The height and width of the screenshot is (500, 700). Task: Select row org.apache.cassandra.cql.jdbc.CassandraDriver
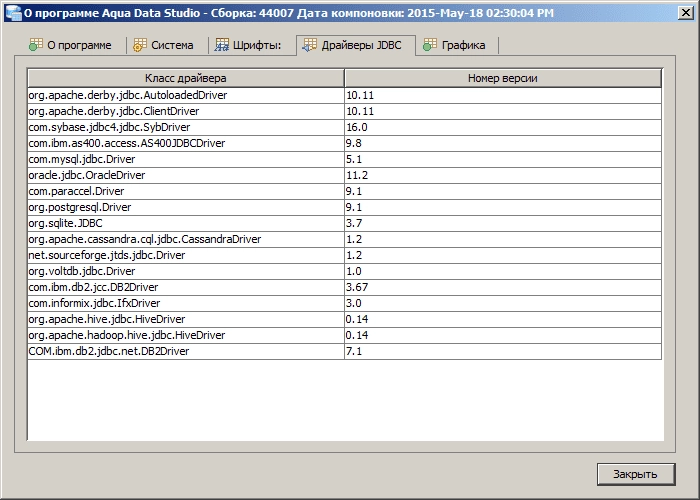344,240
